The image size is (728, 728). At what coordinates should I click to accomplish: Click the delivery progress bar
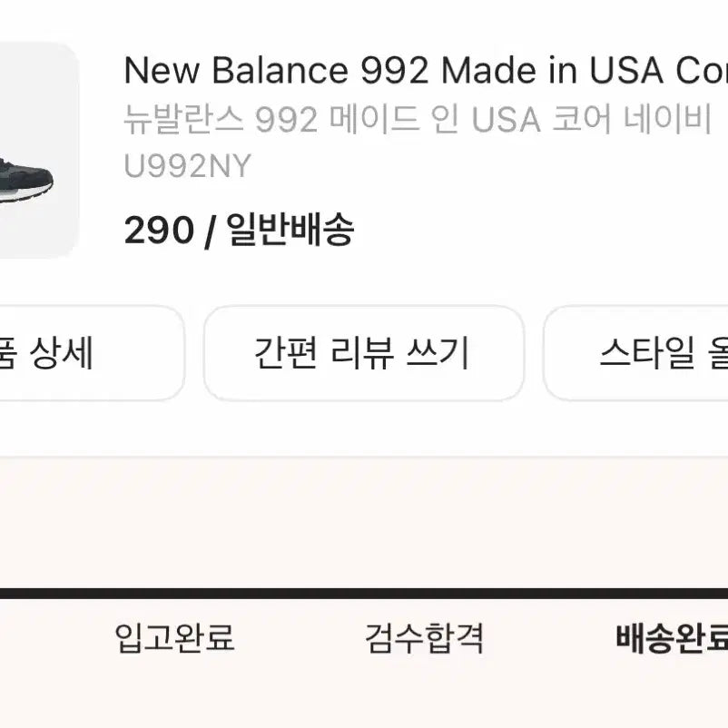point(363,591)
